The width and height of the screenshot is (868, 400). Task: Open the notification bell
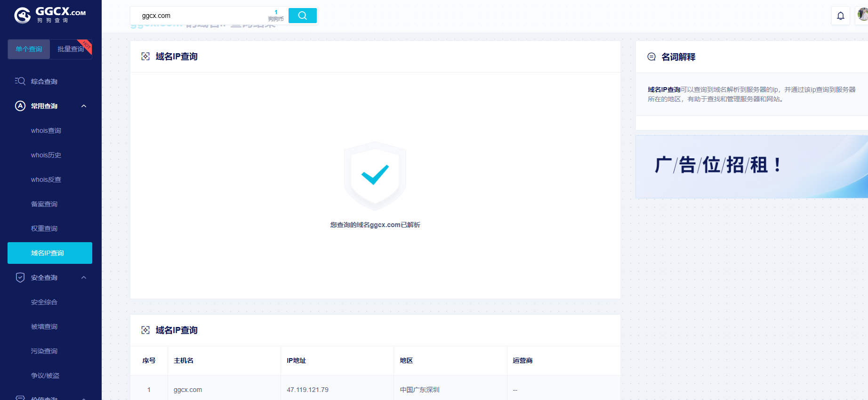tap(841, 16)
